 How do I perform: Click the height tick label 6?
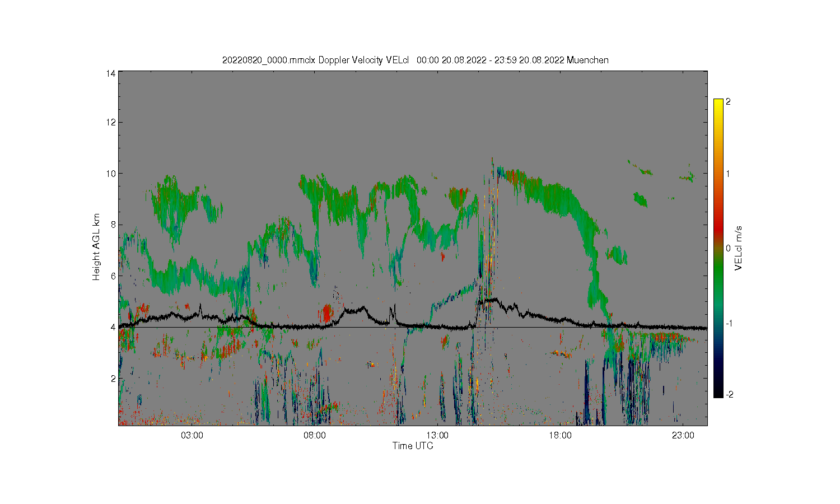(113, 276)
